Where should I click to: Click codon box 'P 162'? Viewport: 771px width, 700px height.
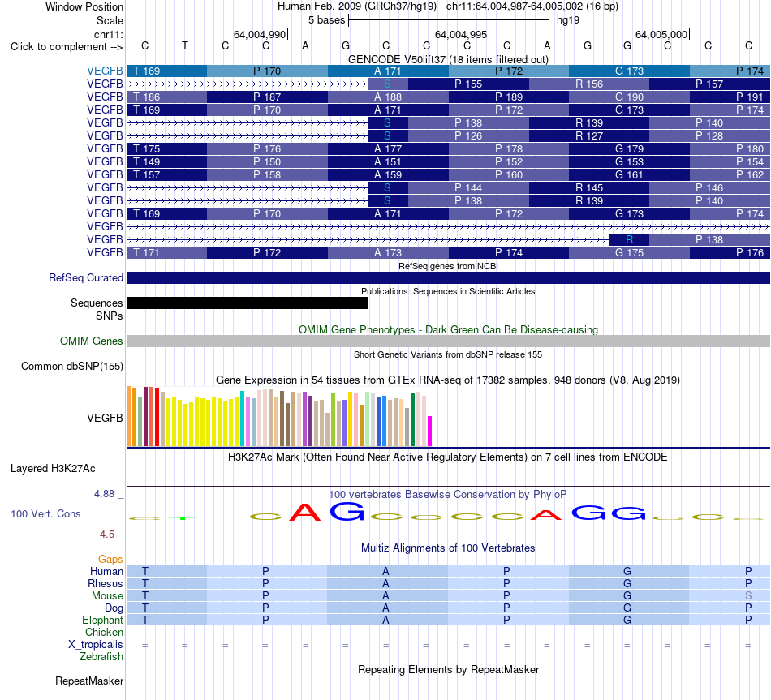pos(730,174)
